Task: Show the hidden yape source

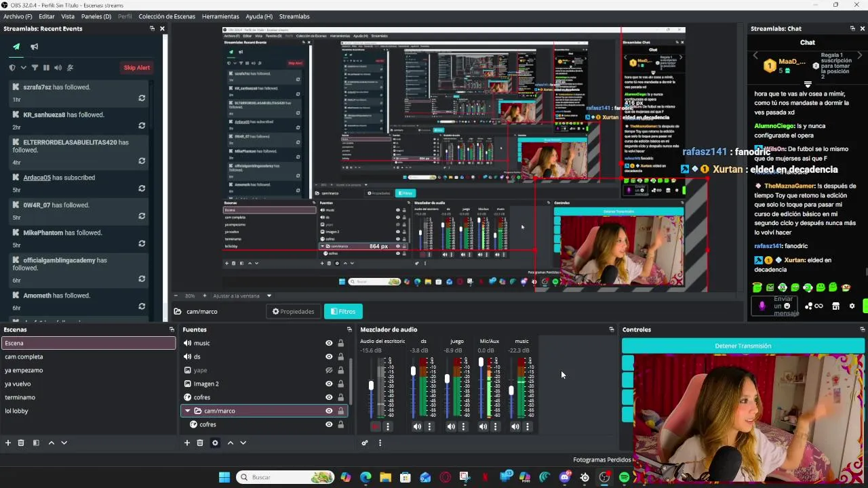Action: pos(329,370)
